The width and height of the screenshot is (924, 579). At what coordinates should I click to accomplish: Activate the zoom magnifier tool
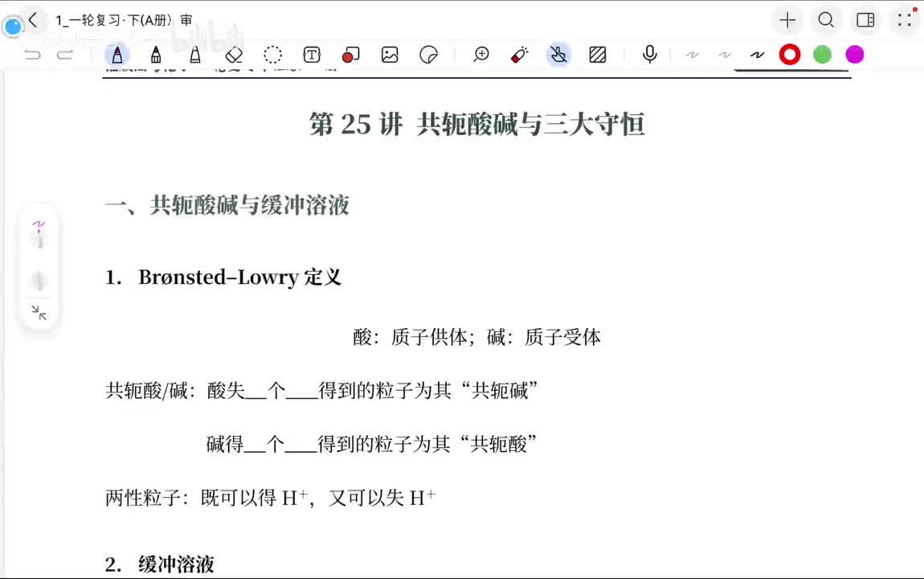coord(481,55)
